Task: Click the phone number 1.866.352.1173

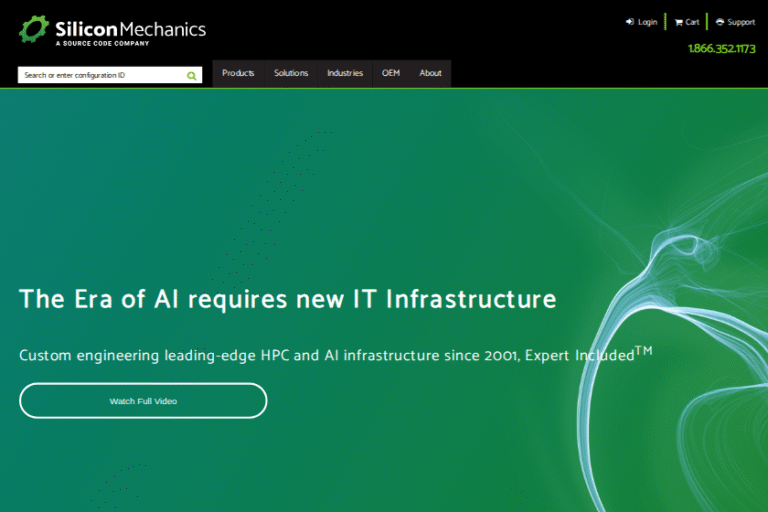Action: (x=721, y=48)
